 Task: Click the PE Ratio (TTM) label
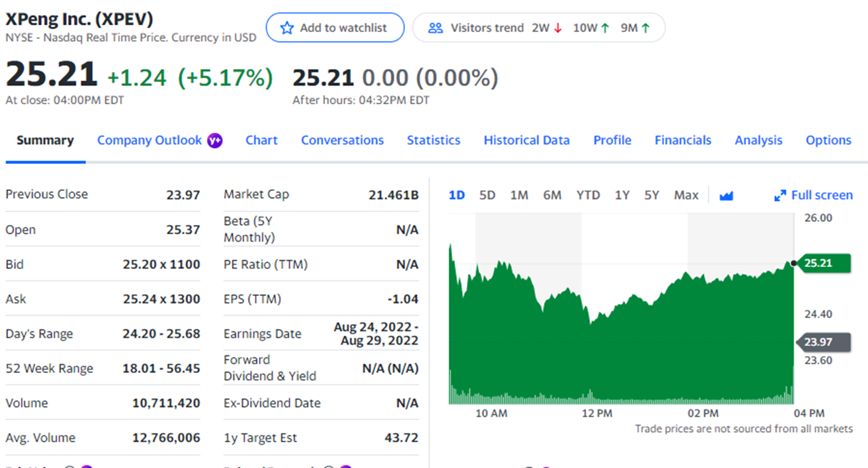tap(266, 265)
